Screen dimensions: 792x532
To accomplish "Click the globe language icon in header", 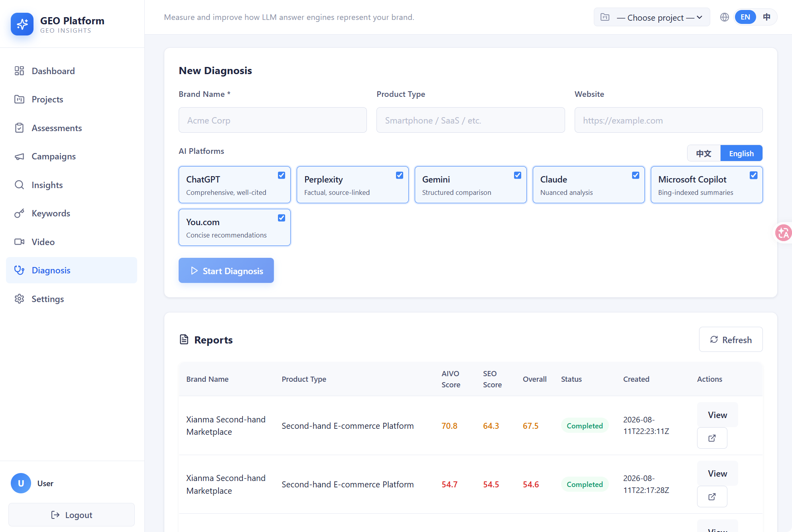I will click(x=725, y=17).
